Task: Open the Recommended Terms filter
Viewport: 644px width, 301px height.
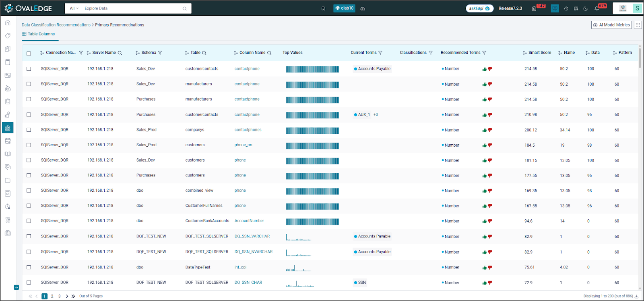Action: (x=484, y=53)
